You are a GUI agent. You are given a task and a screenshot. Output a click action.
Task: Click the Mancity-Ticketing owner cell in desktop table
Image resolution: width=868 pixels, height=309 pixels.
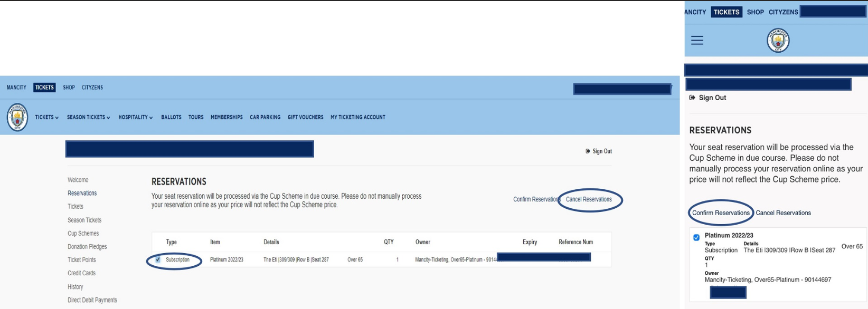pyautogui.click(x=456, y=260)
